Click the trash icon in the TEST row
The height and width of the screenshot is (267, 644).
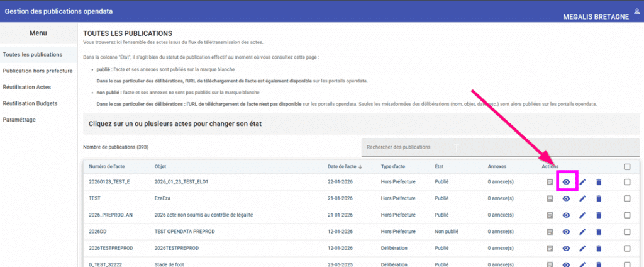click(x=599, y=198)
